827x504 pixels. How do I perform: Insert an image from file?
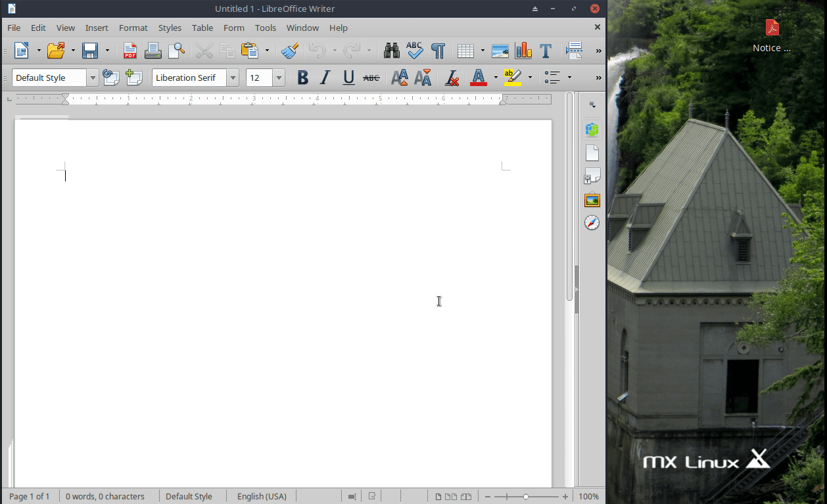click(500, 51)
